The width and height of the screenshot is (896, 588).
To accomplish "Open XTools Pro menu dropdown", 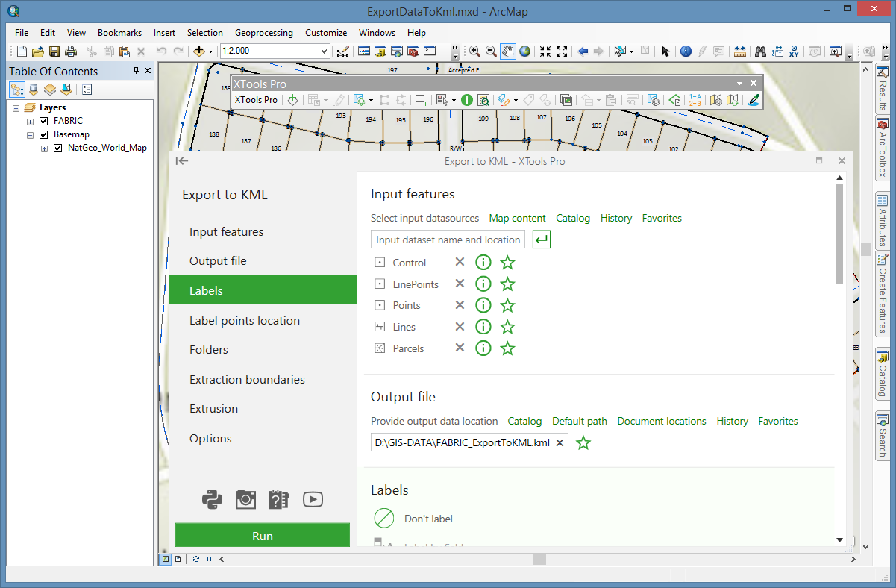I will (x=256, y=99).
